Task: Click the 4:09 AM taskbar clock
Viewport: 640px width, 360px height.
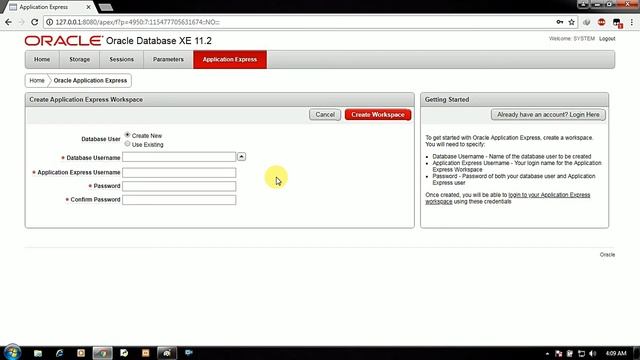Action: tap(616, 353)
